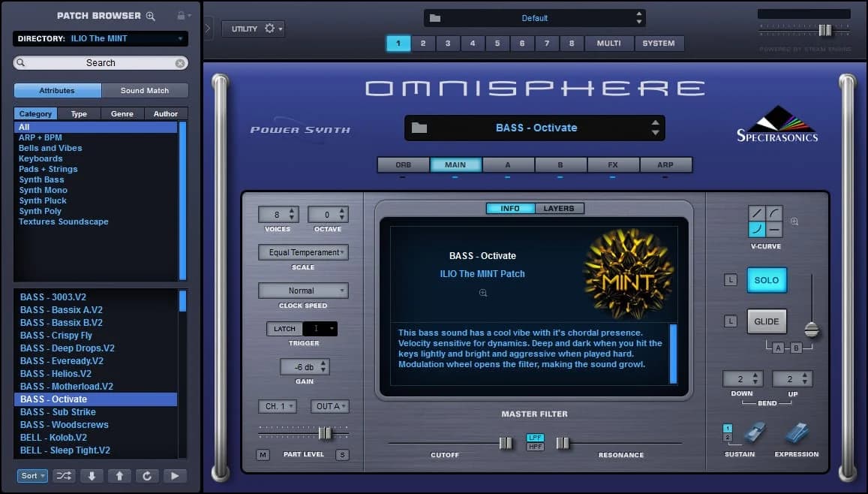Click the shuffle random patch icon
The image size is (868, 494).
pyautogui.click(x=64, y=475)
